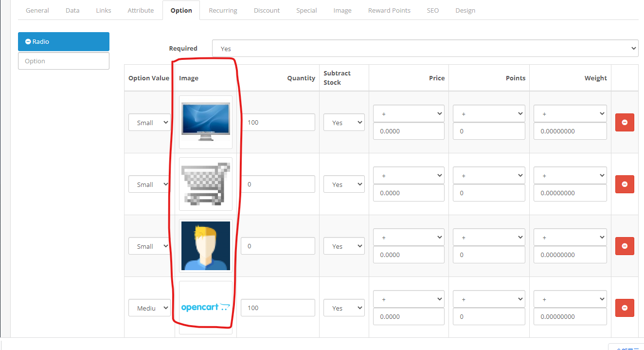Edit weight 0.00000000 in the shopping cart row
This screenshot has height=350, width=644.
(570, 193)
